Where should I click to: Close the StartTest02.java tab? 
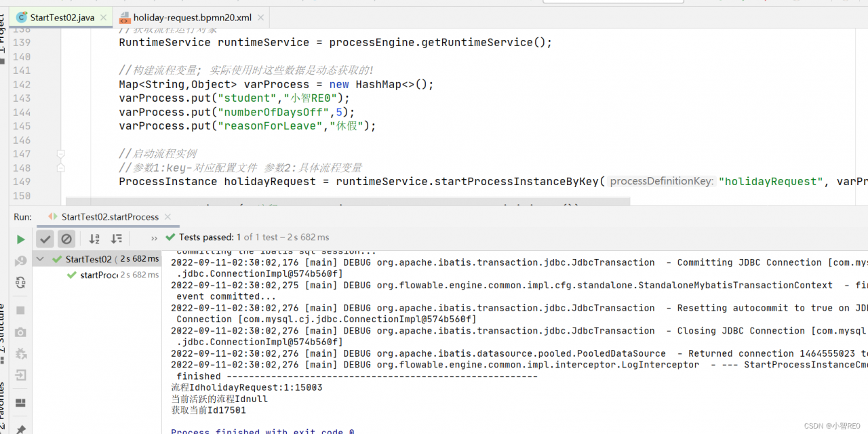[x=103, y=18]
